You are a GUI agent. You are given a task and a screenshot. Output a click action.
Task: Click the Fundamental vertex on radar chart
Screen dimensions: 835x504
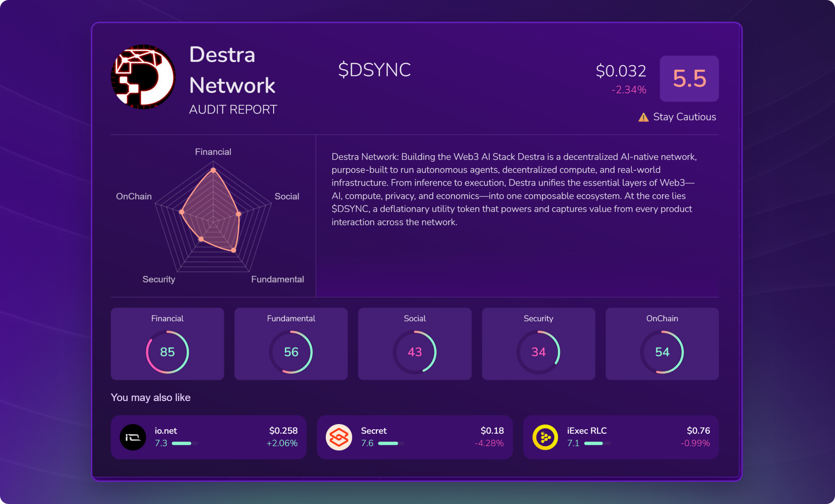click(x=234, y=250)
